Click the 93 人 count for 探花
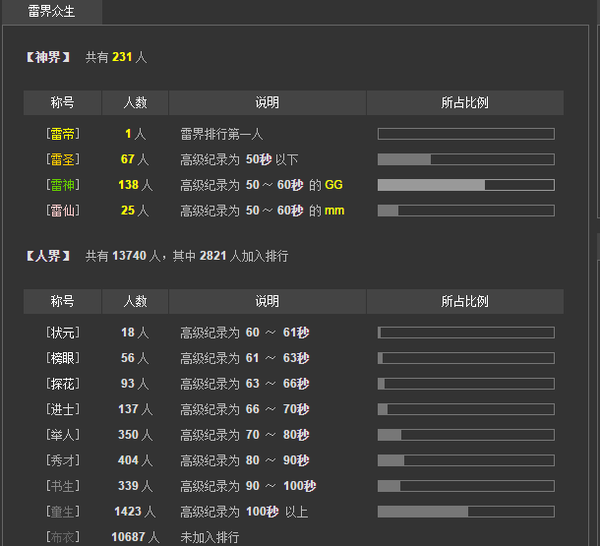600x546 pixels. (x=135, y=384)
